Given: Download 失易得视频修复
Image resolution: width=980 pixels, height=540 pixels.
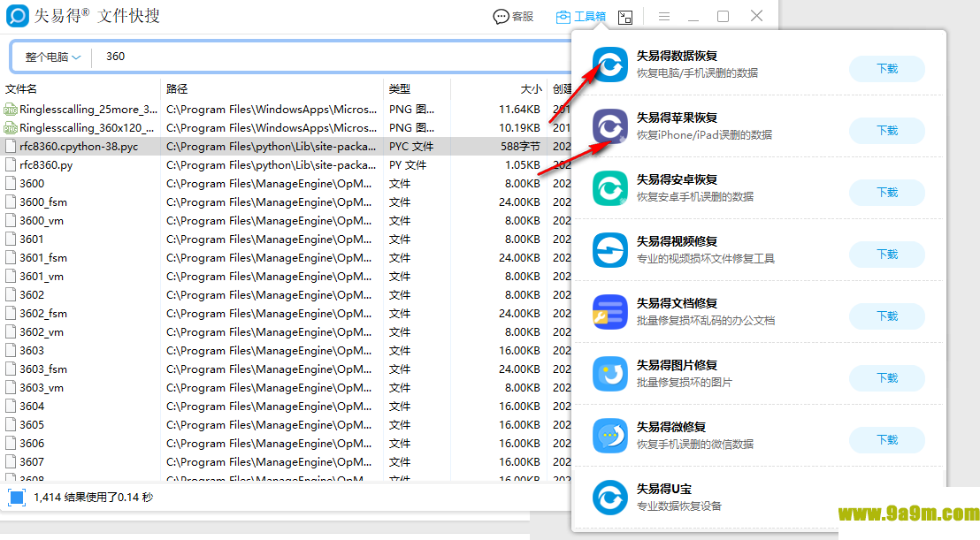Looking at the screenshot, I should click(x=887, y=254).
